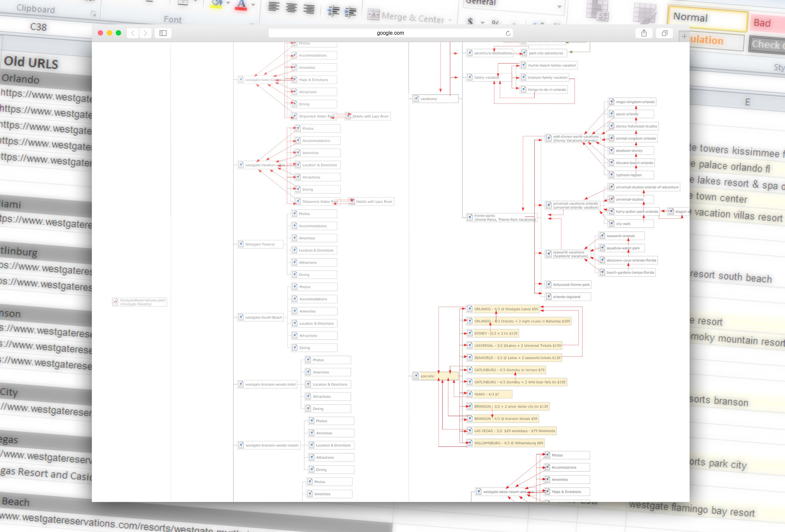Click the Safari share icon
Image resolution: width=785 pixels, height=532 pixels.
(x=644, y=33)
